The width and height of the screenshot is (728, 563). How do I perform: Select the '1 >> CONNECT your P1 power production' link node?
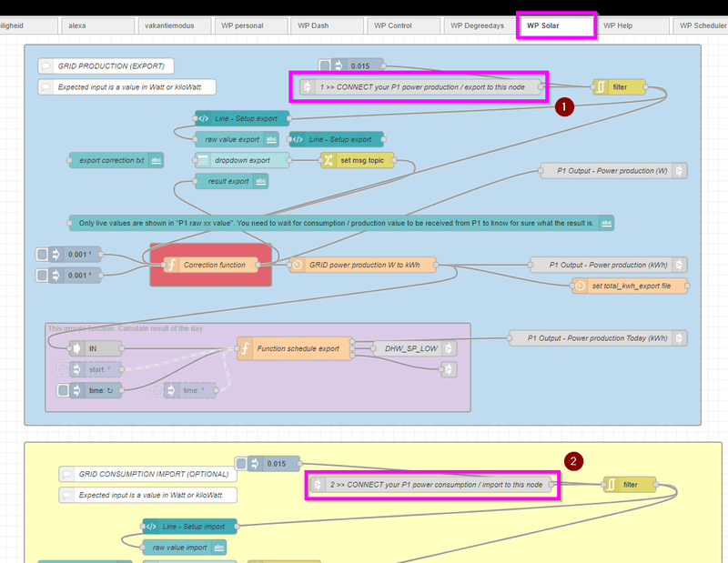point(420,86)
